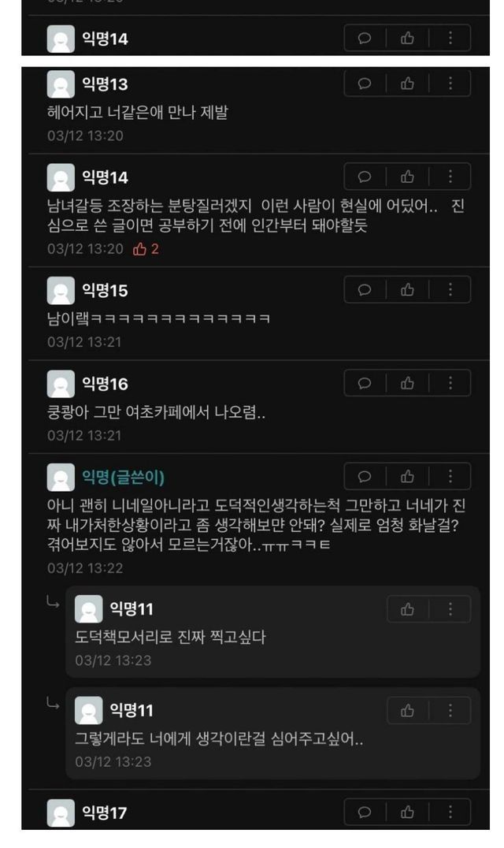Open more options for 익명13's comment
Viewport: 504px width, 848px height.
[x=450, y=84]
